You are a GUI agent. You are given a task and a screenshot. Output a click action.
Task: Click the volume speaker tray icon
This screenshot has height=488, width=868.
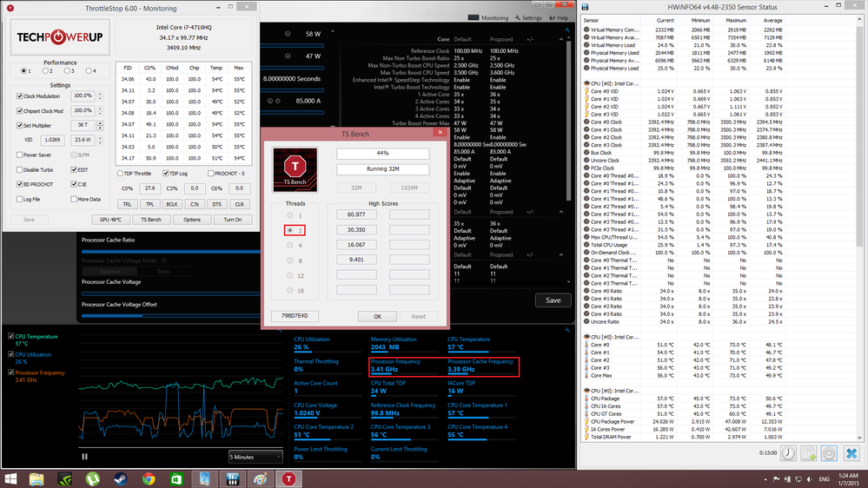tap(810, 479)
